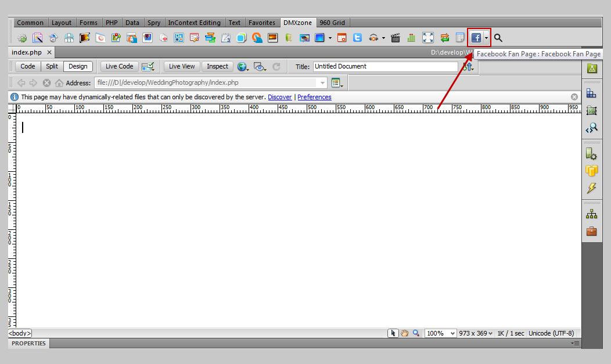Open the Properties panel options menu

pyautogui.click(x=575, y=343)
